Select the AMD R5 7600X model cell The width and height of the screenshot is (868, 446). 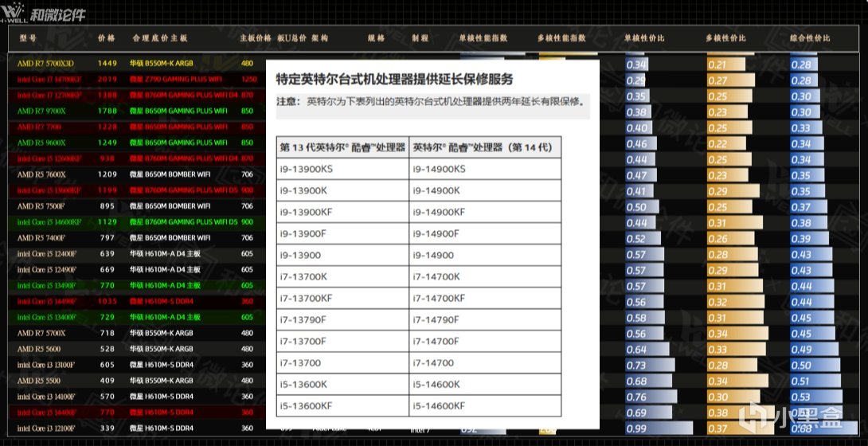(x=41, y=174)
